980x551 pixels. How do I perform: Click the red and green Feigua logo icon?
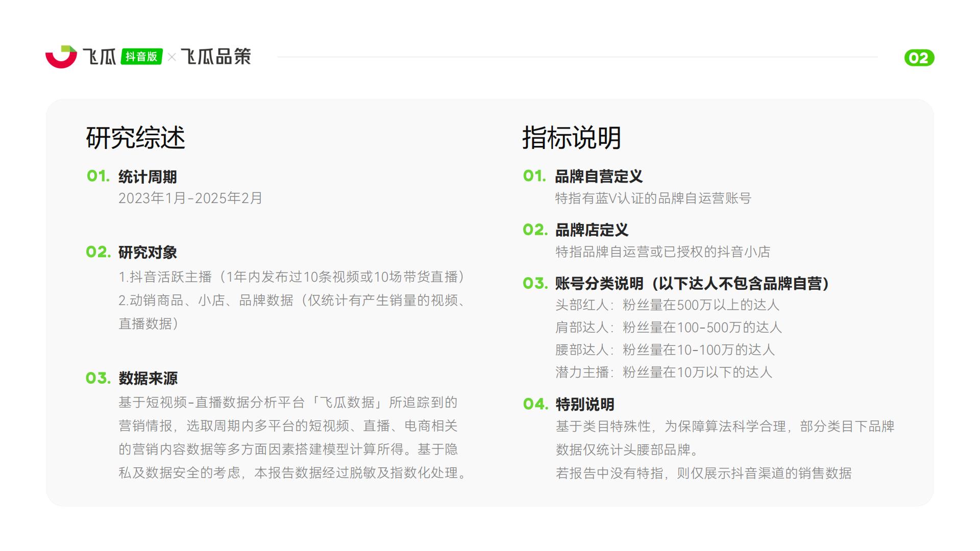pyautogui.click(x=61, y=56)
